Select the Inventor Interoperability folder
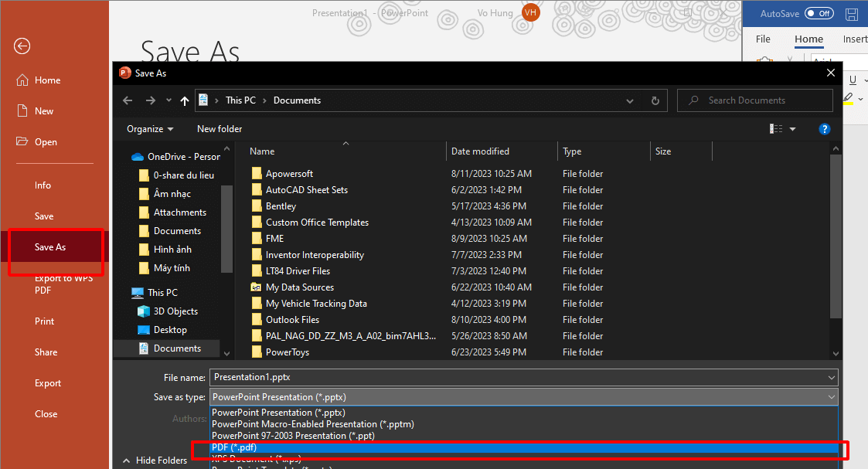Viewport: 868px width, 469px height. (x=307, y=255)
